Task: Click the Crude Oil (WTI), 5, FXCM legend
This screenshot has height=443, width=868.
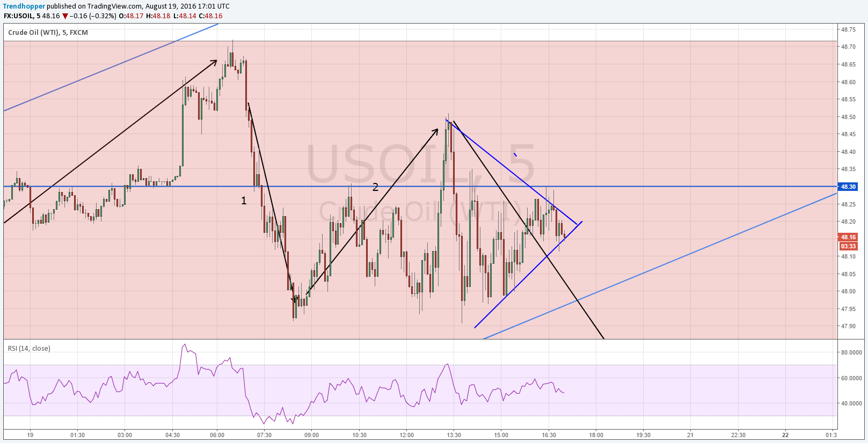Action: 48,32
